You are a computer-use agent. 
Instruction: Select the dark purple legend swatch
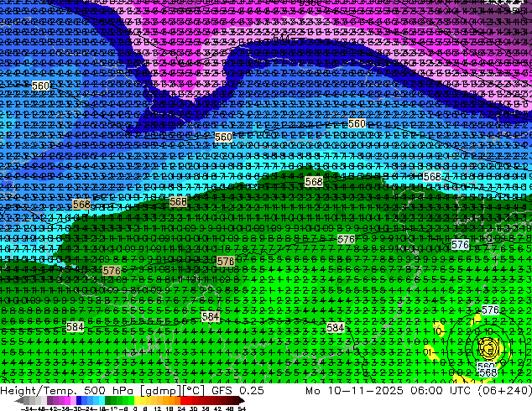tap(50, 401)
